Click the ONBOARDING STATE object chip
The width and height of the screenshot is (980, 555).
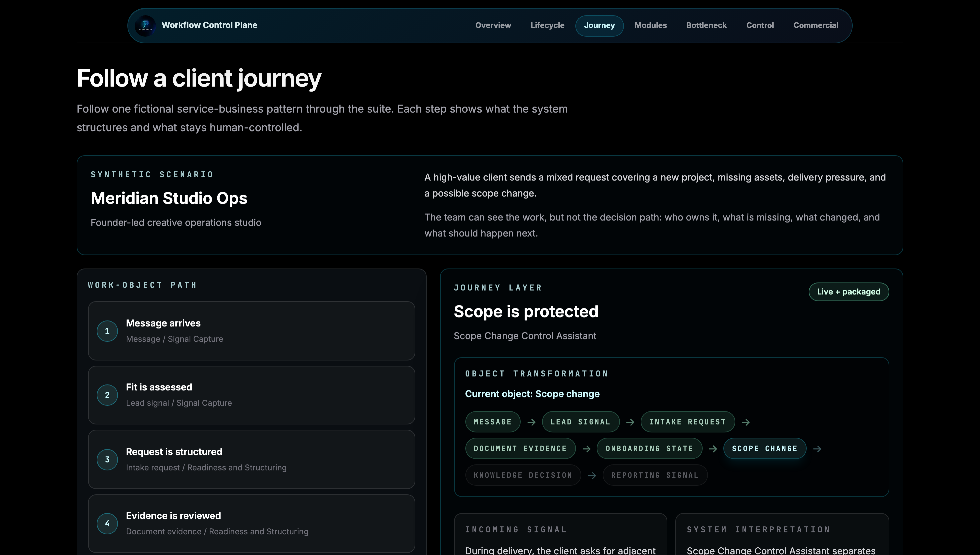[649, 448]
